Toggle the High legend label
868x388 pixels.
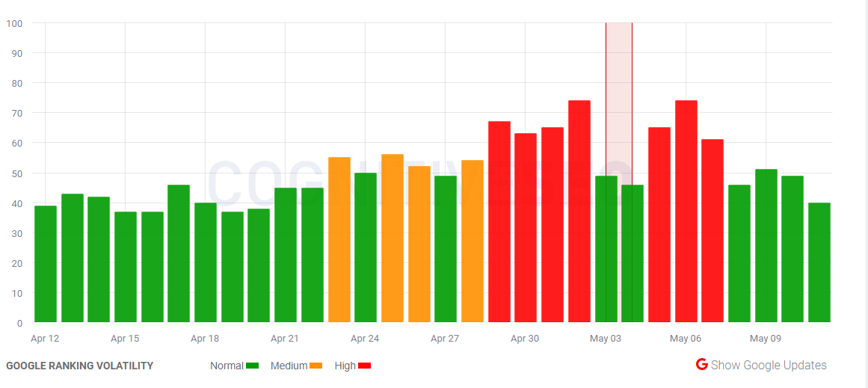[345, 366]
